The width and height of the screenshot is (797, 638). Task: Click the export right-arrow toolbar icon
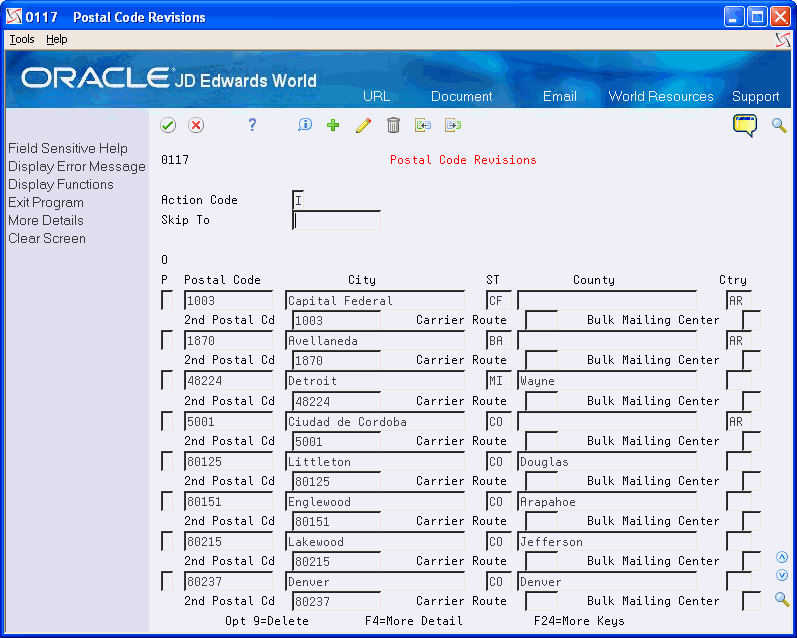pyautogui.click(x=452, y=125)
